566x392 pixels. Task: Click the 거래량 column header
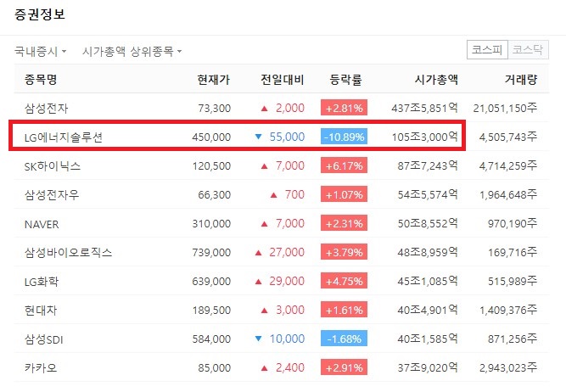[x=521, y=79]
